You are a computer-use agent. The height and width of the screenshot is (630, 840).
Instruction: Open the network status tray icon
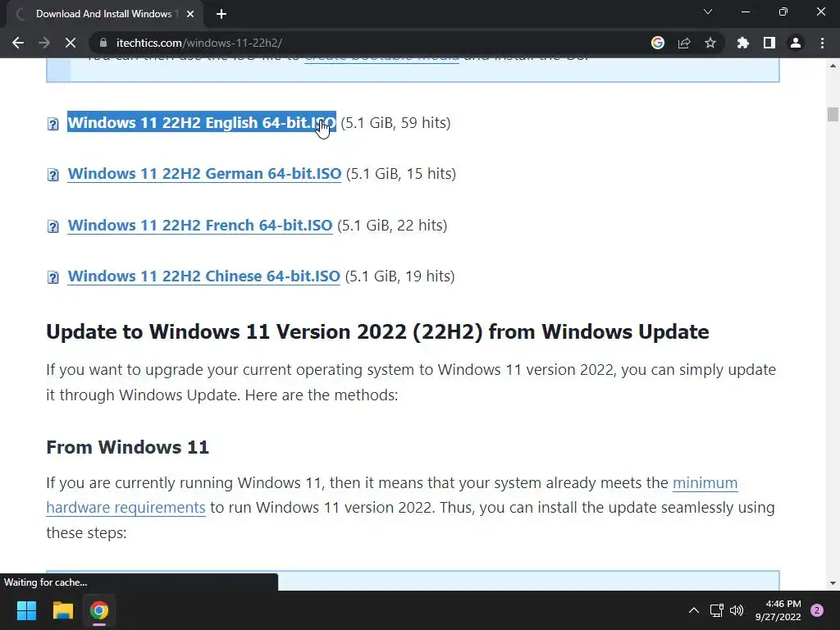716,610
